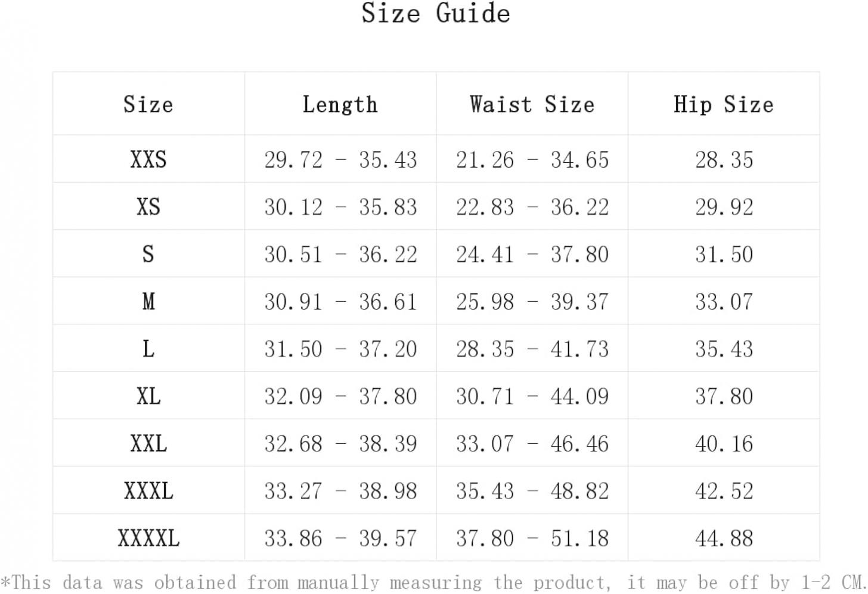Viewport: 868px width, 594px height.
Task: Select the XXS size row label
Action: point(148,159)
